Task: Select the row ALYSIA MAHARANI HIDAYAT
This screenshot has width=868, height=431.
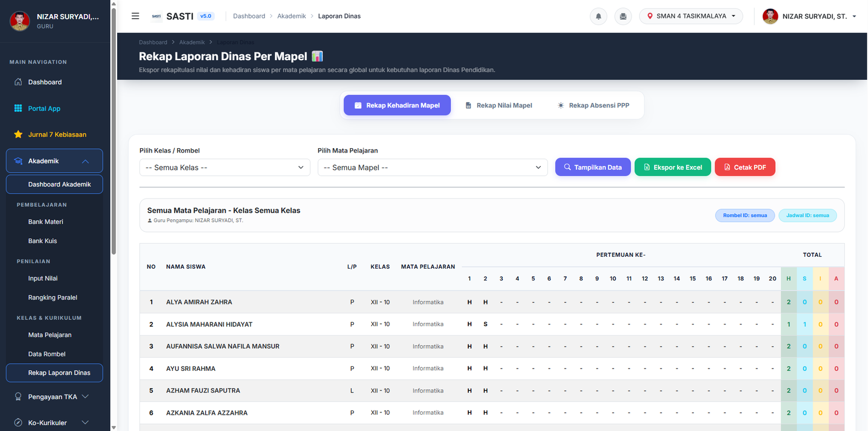Action: point(492,324)
